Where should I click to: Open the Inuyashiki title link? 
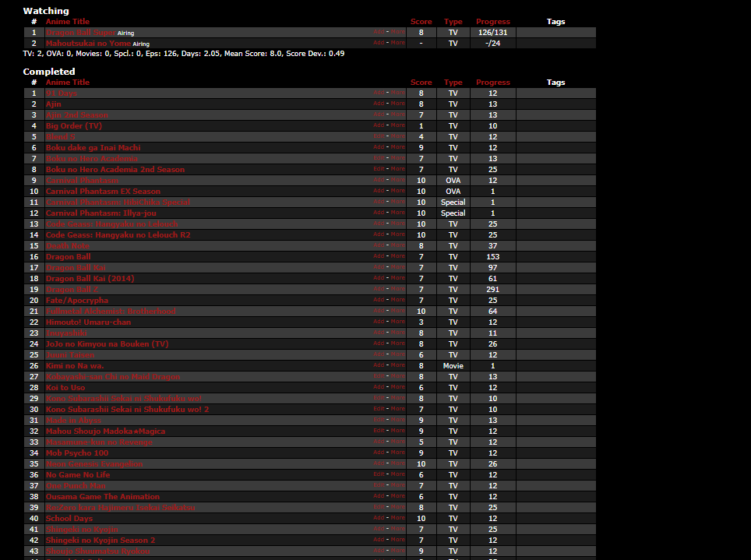coord(66,333)
